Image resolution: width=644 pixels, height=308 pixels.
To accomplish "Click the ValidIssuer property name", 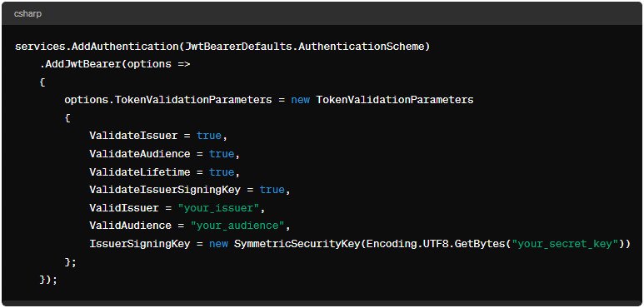I will tap(124, 208).
